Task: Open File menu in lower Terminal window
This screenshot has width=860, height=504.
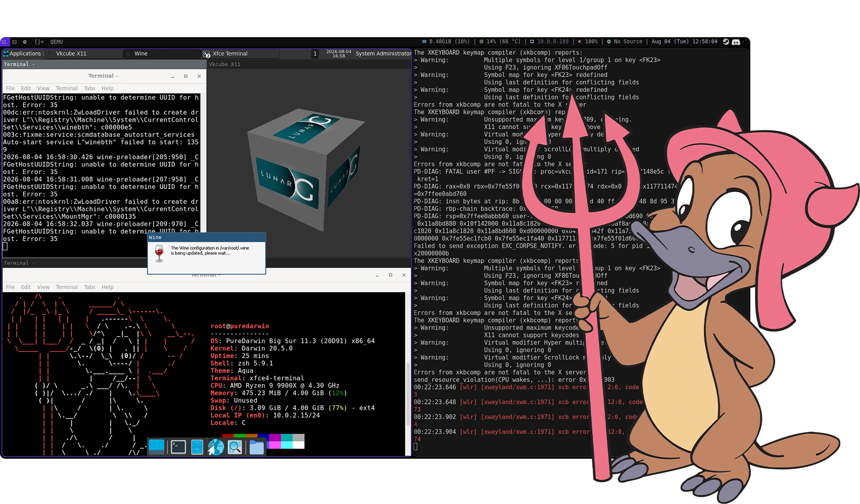Action: pos(10,287)
